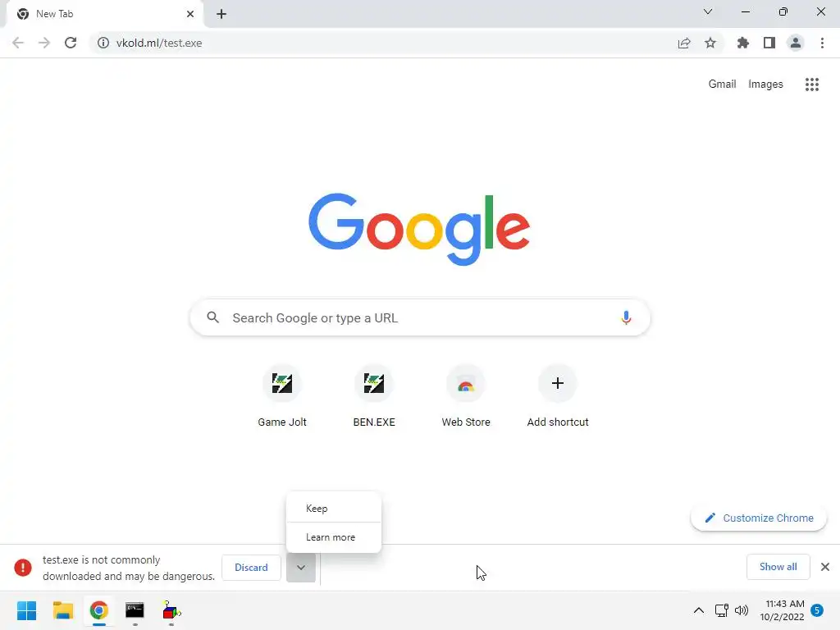The height and width of the screenshot is (630, 840).
Task: Open Customize Chrome
Action: [x=759, y=518]
